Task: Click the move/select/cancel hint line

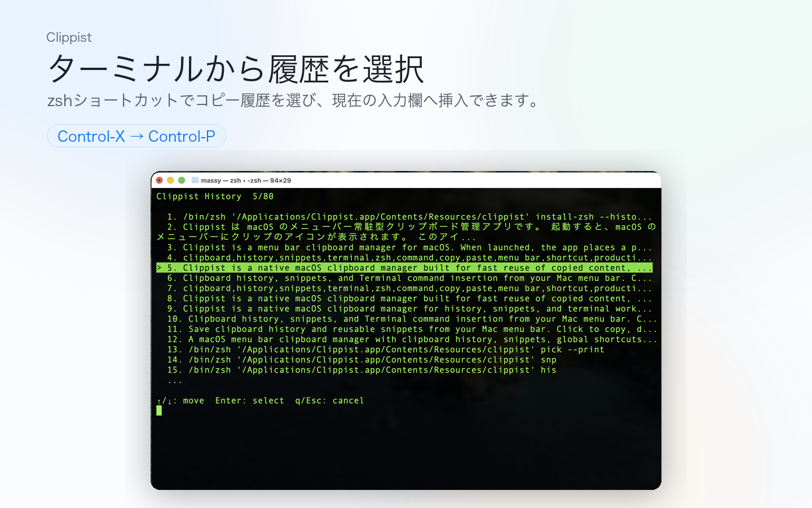Action: 260,401
